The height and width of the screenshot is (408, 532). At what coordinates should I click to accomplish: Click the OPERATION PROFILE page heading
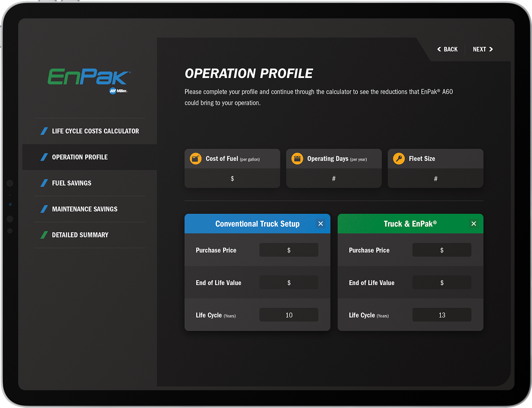[x=249, y=73]
